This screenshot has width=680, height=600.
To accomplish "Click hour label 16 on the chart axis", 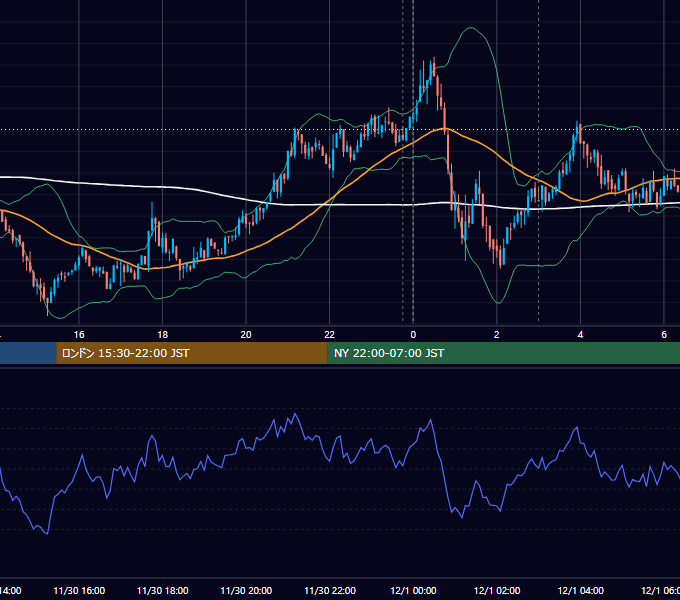I will point(79,335).
